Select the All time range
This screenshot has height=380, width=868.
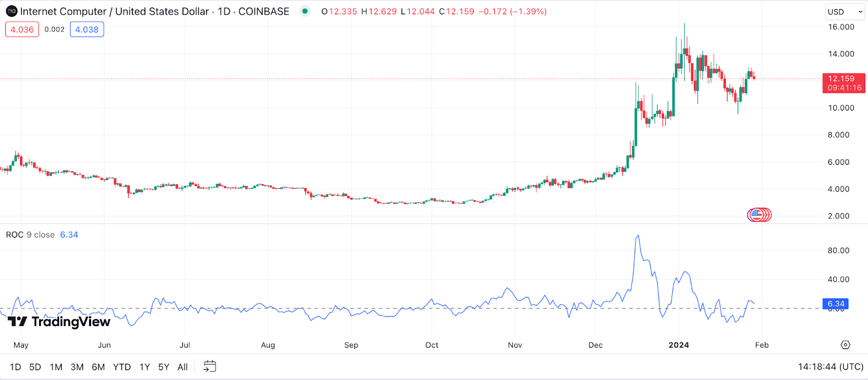pyautogui.click(x=183, y=367)
